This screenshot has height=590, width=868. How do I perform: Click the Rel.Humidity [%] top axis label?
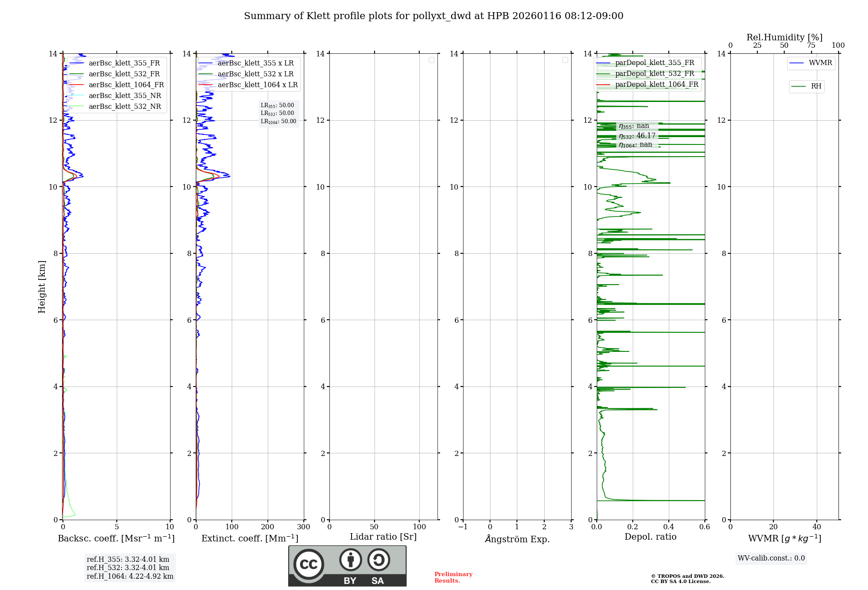pyautogui.click(x=784, y=37)
